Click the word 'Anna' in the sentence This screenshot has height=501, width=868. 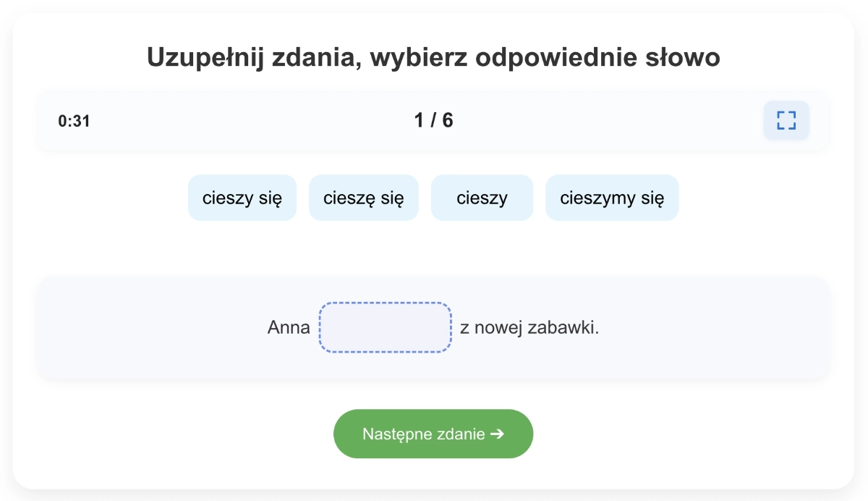pos(289,327)
